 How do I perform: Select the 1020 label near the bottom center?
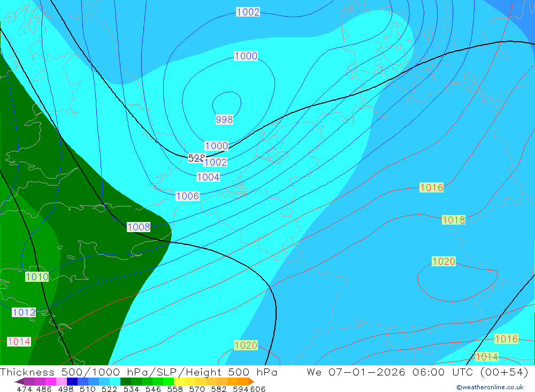tap(246, 345)
